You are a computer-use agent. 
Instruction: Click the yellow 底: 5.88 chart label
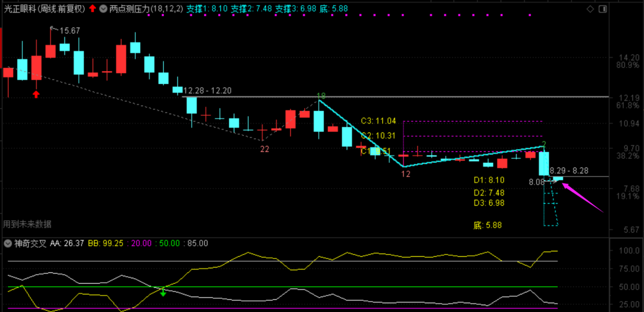488,225
